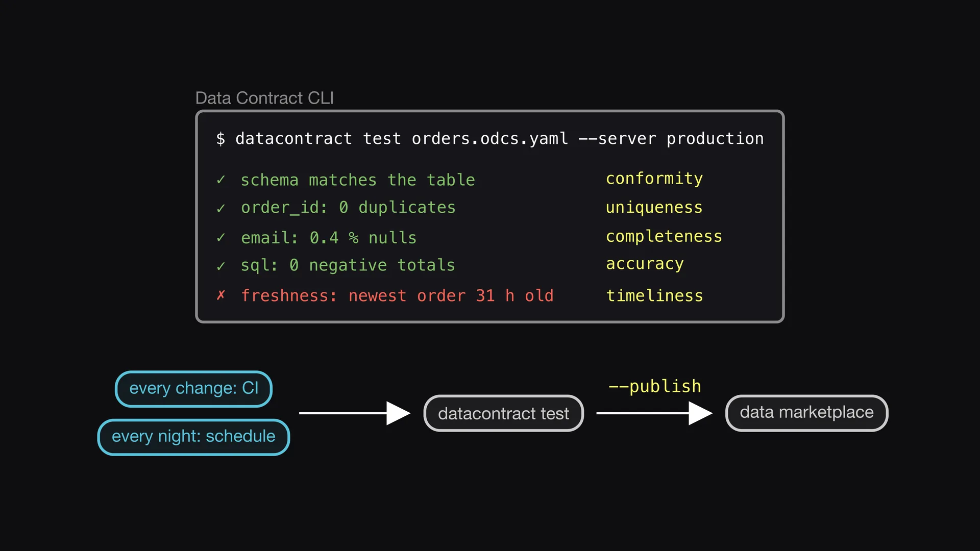Click the datacontract test command line

coord(489,139)
